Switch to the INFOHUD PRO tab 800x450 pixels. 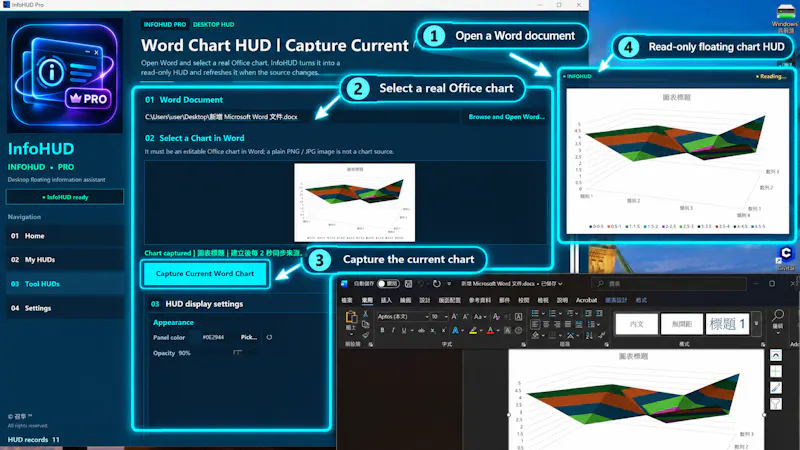point(164,24)
